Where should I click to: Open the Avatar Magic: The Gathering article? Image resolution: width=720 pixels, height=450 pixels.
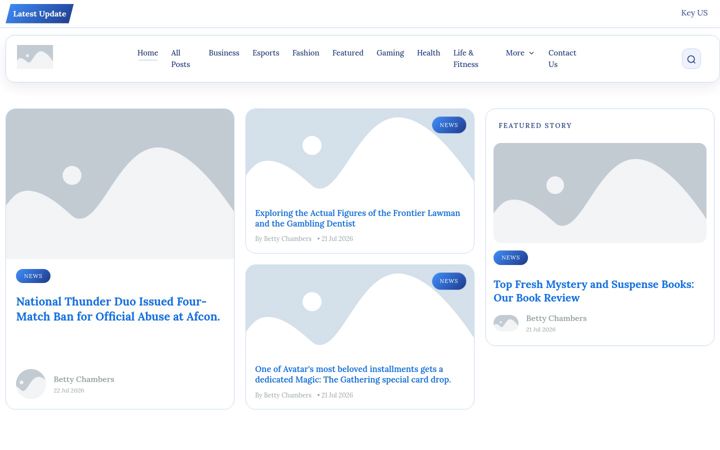click(x=353, y=374)
